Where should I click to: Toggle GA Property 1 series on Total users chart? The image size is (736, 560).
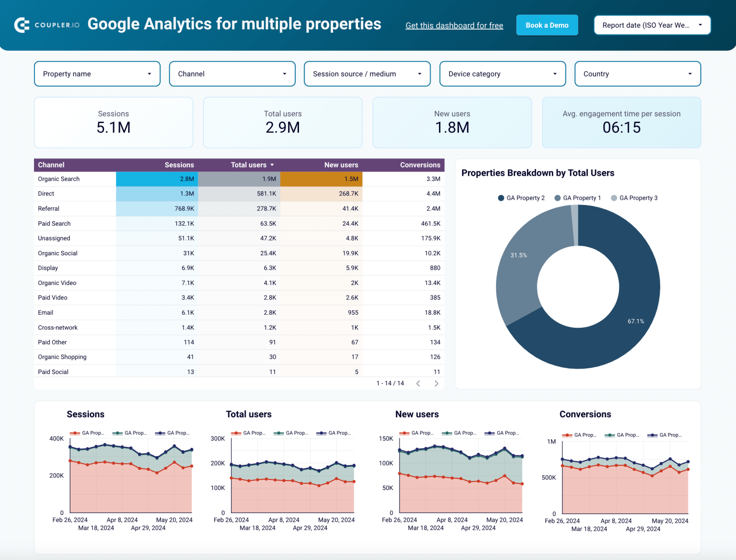236,433
